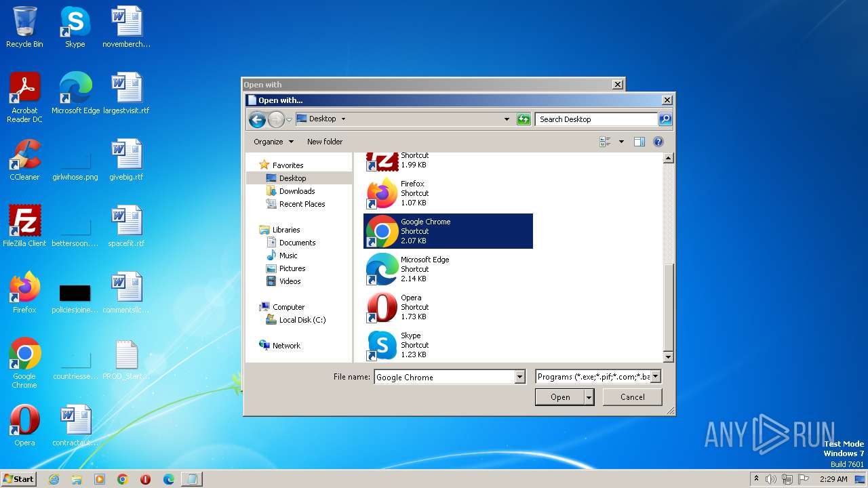
Task: Select givebig.rtf desktop file
Action: (x=126, y=160)
